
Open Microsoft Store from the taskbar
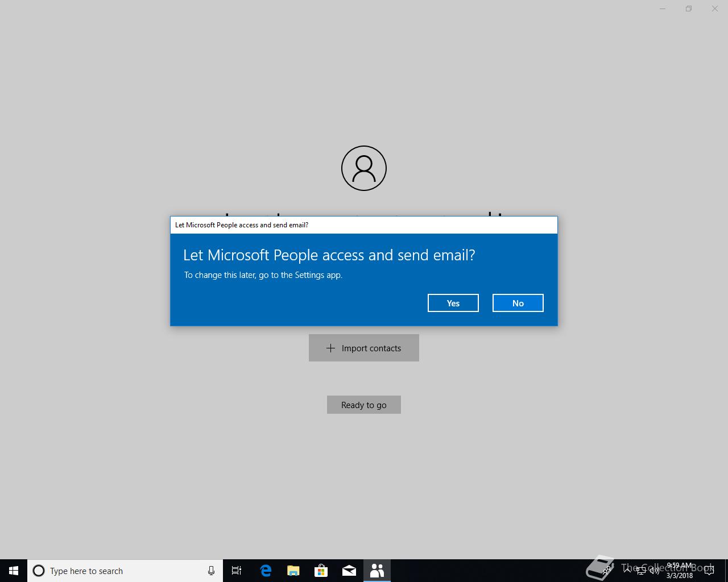click(x=321, y=571)
